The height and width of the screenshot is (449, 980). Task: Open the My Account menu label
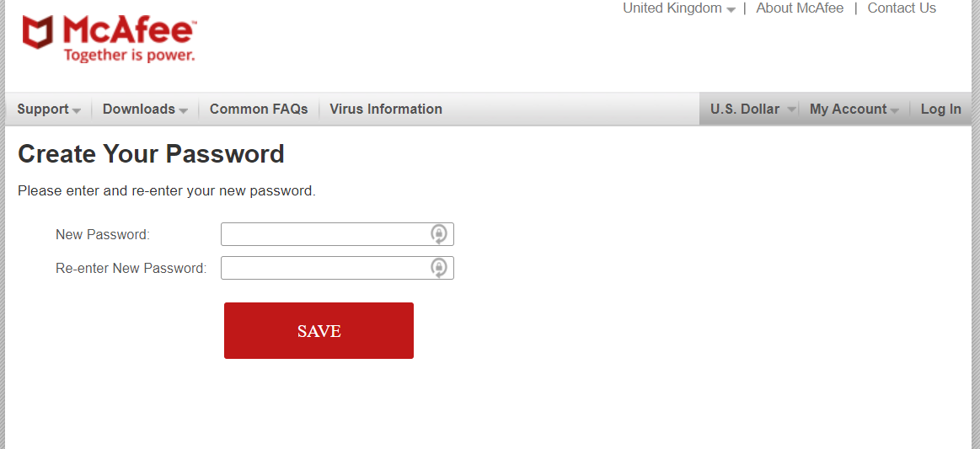tap(848, 109)
